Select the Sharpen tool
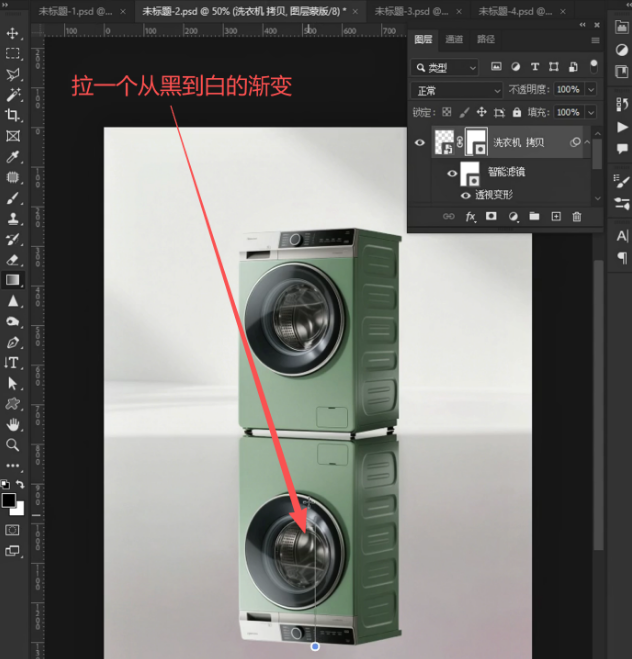 [12, 301]
